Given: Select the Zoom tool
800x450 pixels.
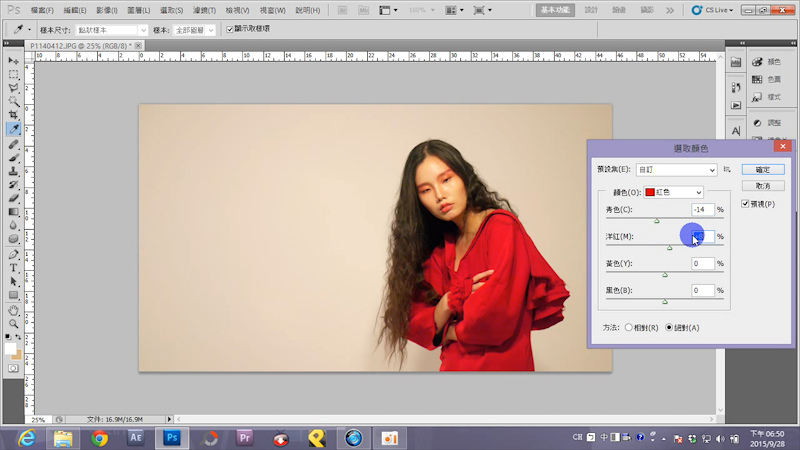Looking at the screenshot, I should (x=13, y=323).
